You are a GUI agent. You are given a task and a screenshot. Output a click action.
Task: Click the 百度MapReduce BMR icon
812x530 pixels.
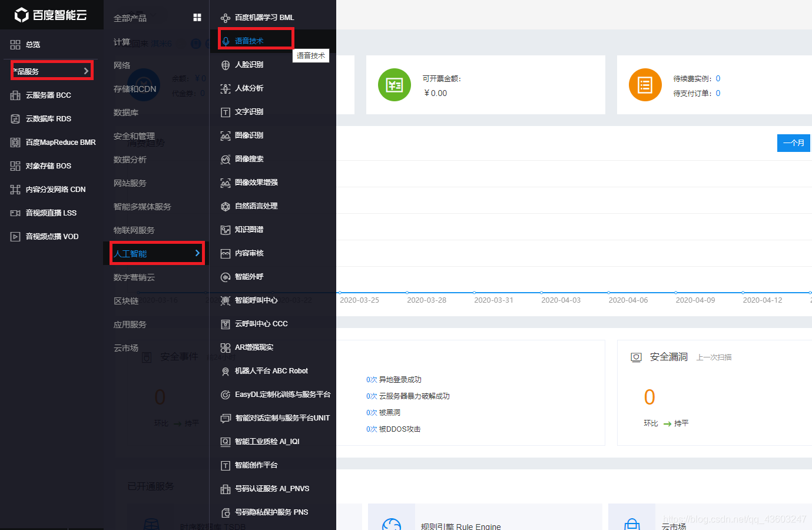(15, 143)
